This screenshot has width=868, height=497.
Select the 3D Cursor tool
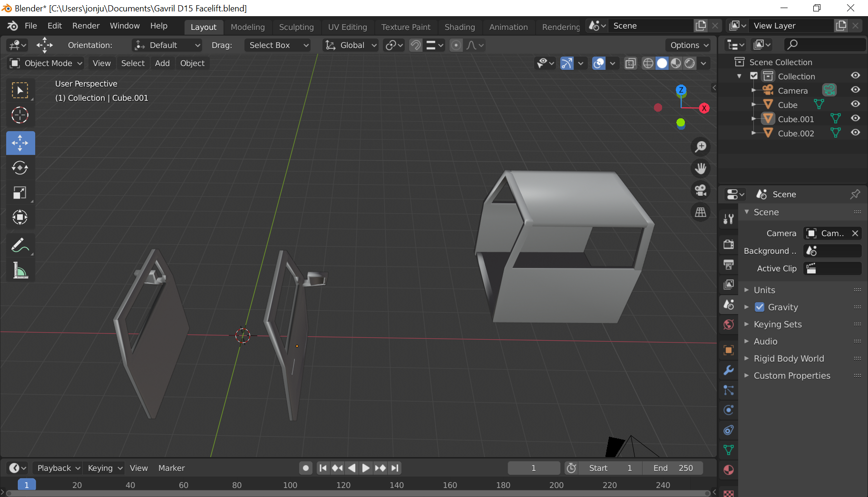[x=20, y=115]
